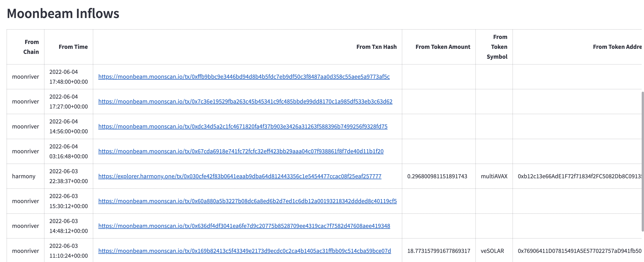
Task: Open moonscan link ending 59bce07d
Action: [x=244, y=251]
